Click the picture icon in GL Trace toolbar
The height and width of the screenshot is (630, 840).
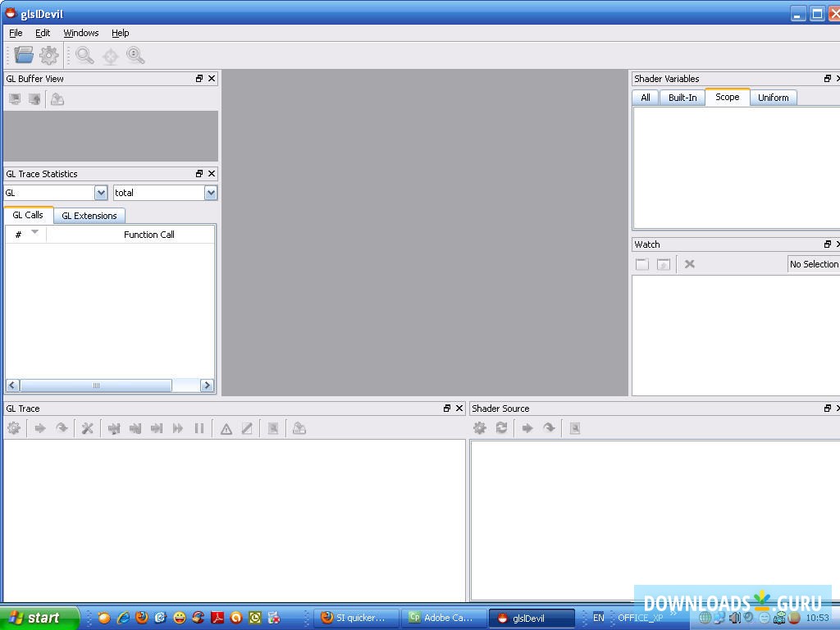coord(273,428)
